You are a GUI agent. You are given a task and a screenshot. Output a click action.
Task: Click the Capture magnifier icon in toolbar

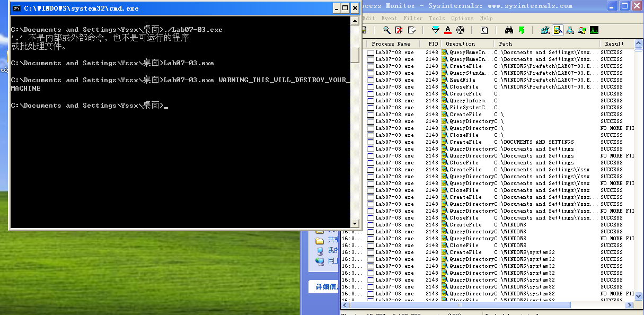[387, 30]
